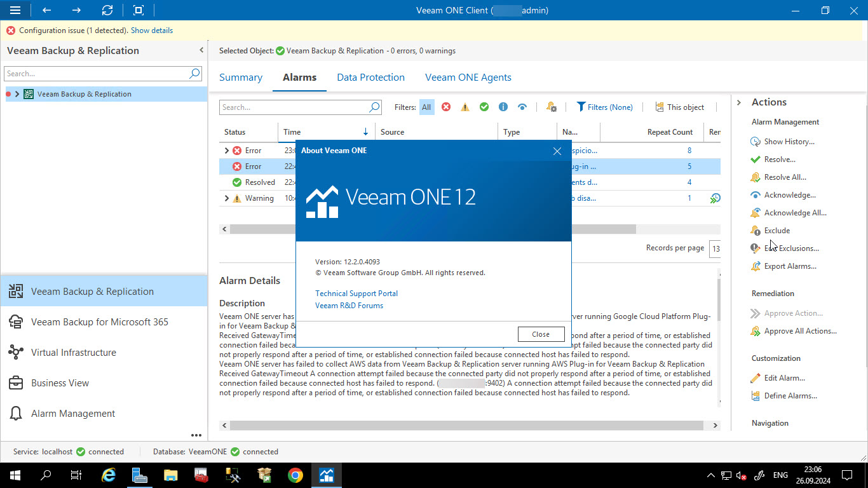Open the Virtual Infrastructure view
The height and width of the screenshot is (488, 868).
coord(104,353)
